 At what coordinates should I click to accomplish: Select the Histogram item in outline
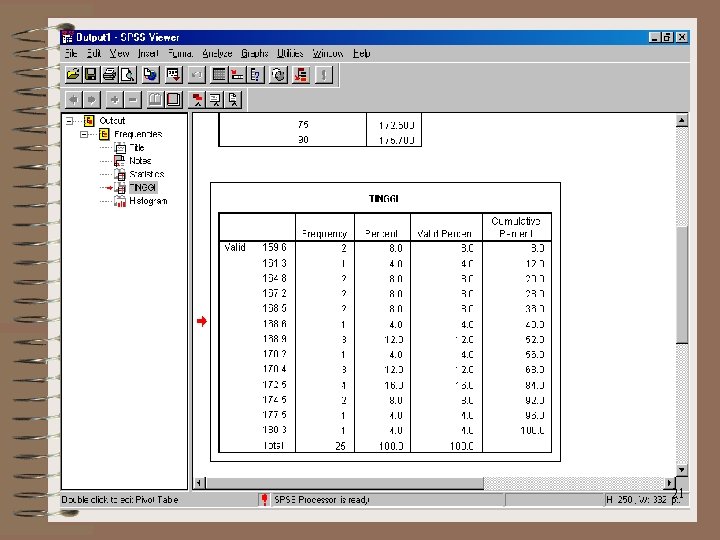coord(148,201)
